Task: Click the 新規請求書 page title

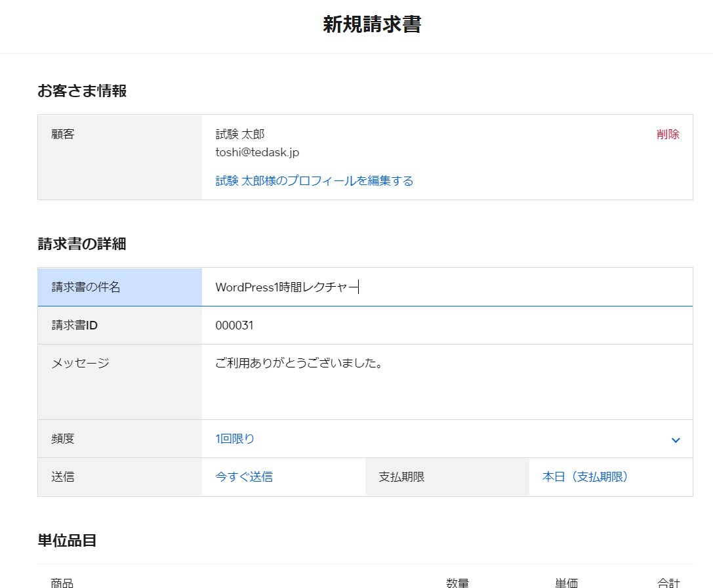Action: [x=371, y=24]
